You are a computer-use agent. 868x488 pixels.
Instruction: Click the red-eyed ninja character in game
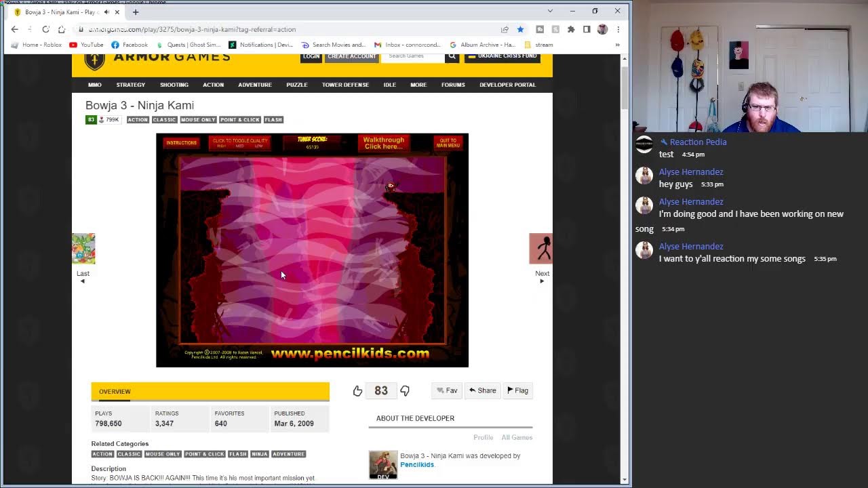tap(390, 186)
